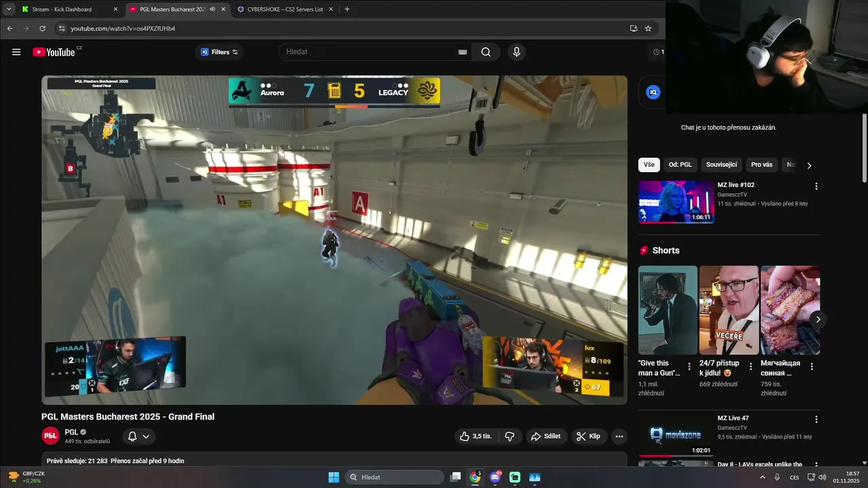Viewport: 868px width, 488px height.
Task: Open options menu for MZ Live 47
Action: [x=816, y=420]
